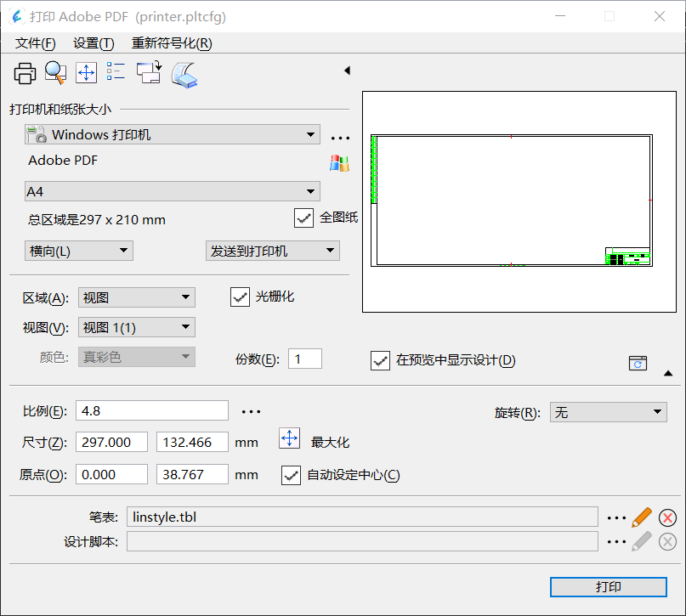Click the Adobe PDF printer name text
Image resolution: width=686 pixels, height=616 pixels.
pos(63,161)
